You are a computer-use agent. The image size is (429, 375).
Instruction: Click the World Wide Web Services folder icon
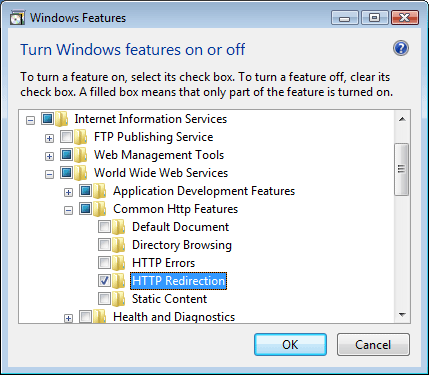coord(81,173)
